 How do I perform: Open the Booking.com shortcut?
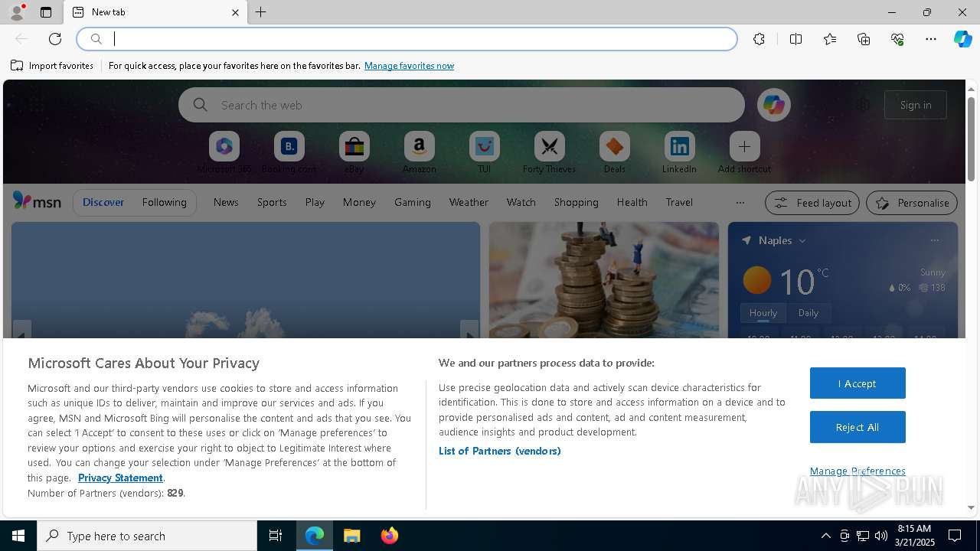tap(289, 152)
